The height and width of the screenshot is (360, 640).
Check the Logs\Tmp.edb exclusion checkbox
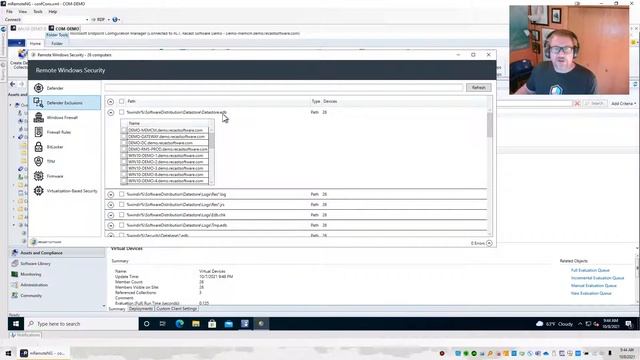[122, 225]
